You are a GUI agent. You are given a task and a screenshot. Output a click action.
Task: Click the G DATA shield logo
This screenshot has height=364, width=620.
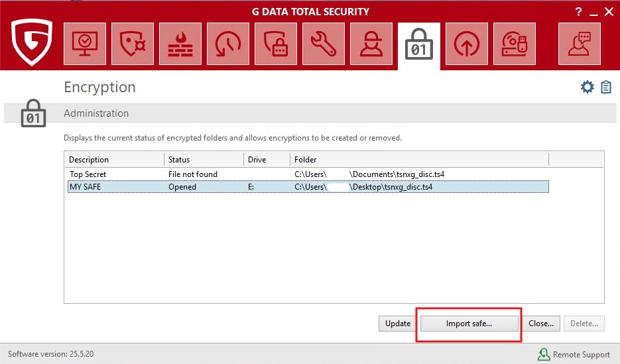click(32, 42)
